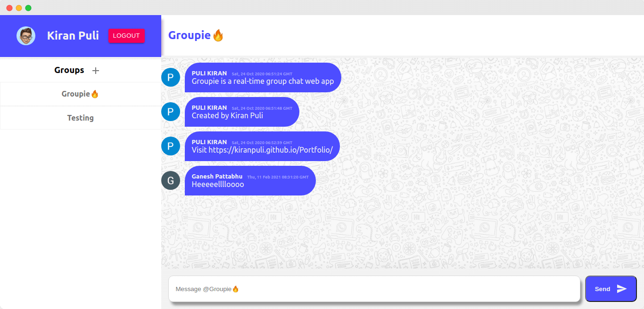Open the Groups panel heading
Viewport: 644px width, 309px height.
pos(69,70)
